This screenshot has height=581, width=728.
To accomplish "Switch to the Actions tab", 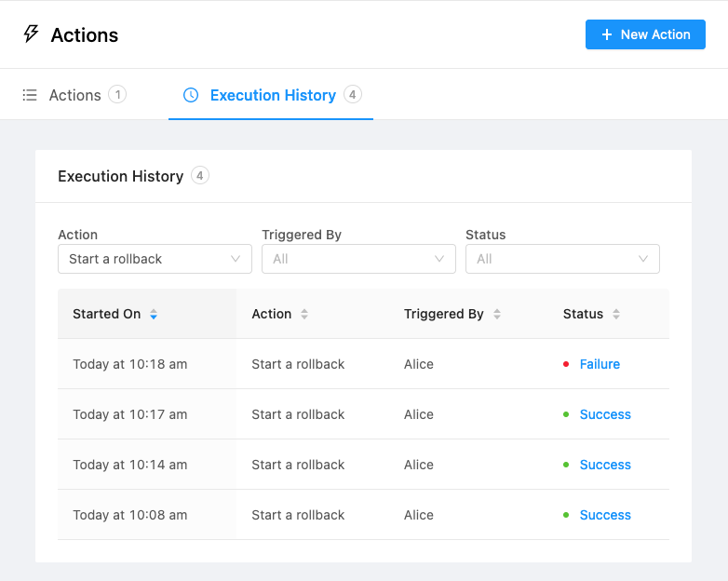I will pos(74,95).
